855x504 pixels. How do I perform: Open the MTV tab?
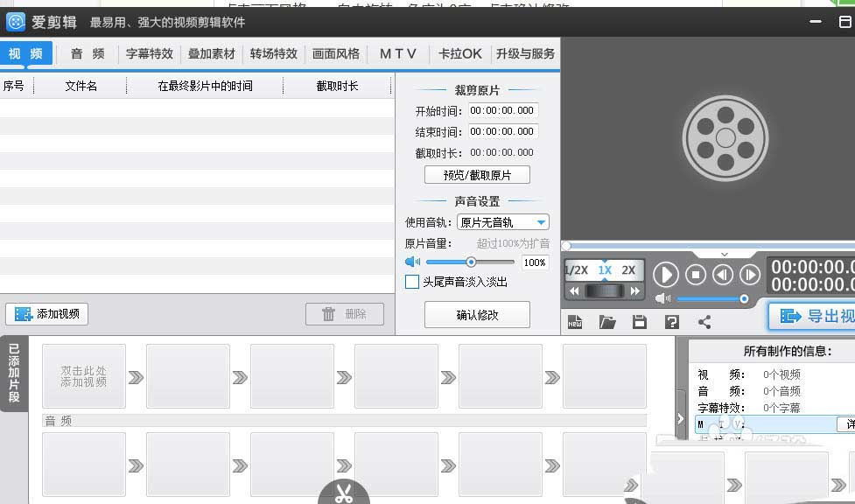tap(398, 53)
